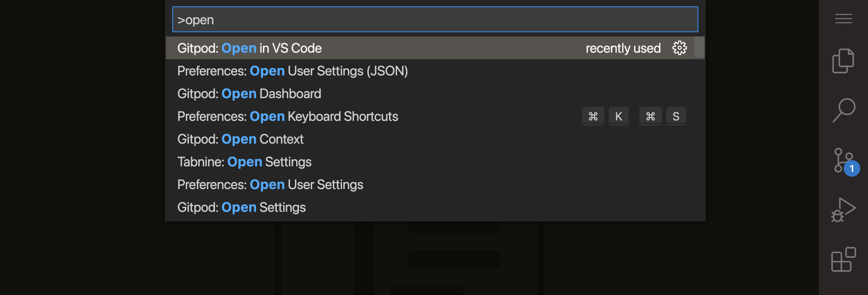Run the Gitpod: Open in VS Code command
Viewport: 868px width, 295px height.
coord(249,48)
